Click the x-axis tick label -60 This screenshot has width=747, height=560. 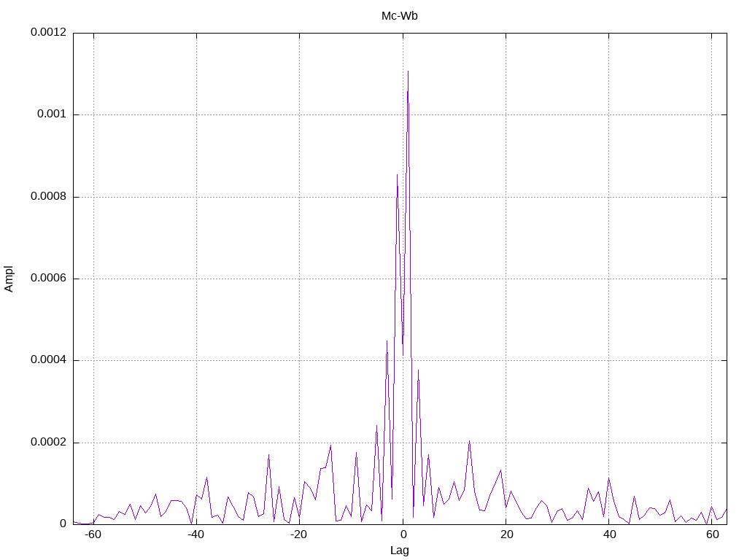(93, 534)
